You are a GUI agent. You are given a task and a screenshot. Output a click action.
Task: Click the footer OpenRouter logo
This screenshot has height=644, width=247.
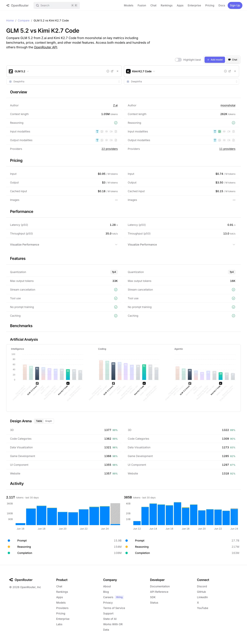21,580
